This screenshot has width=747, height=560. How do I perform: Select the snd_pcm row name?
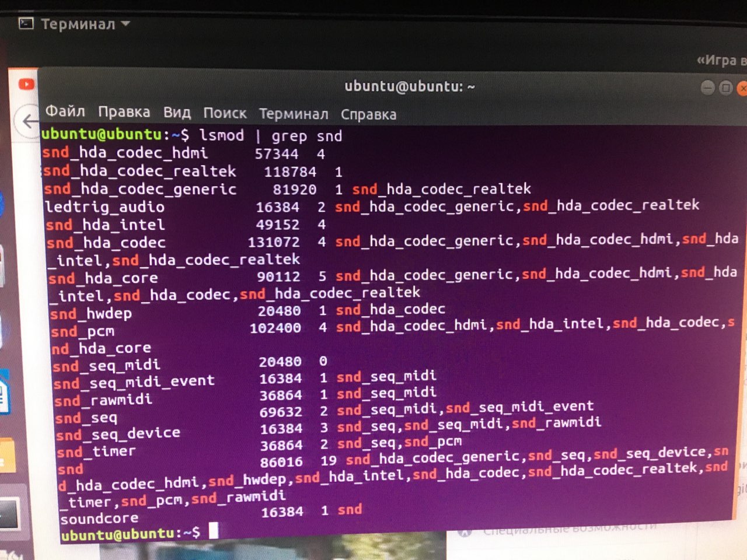pos(82,331)
